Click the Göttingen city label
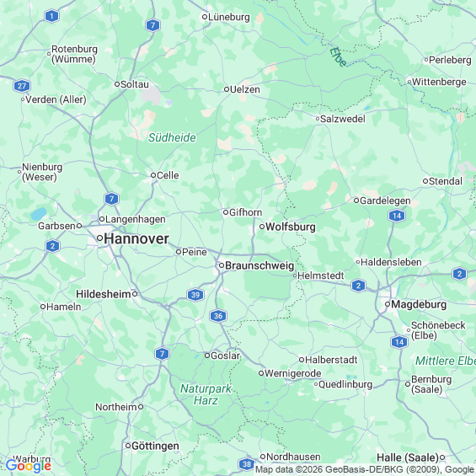Image resolution: width=476 pixels, height=476 pixels. point(155,446)
